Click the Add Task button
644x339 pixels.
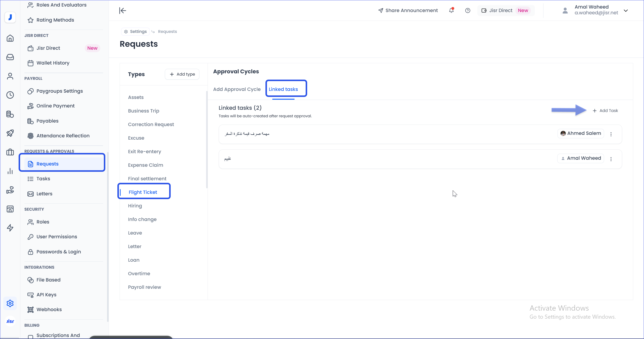605,110
